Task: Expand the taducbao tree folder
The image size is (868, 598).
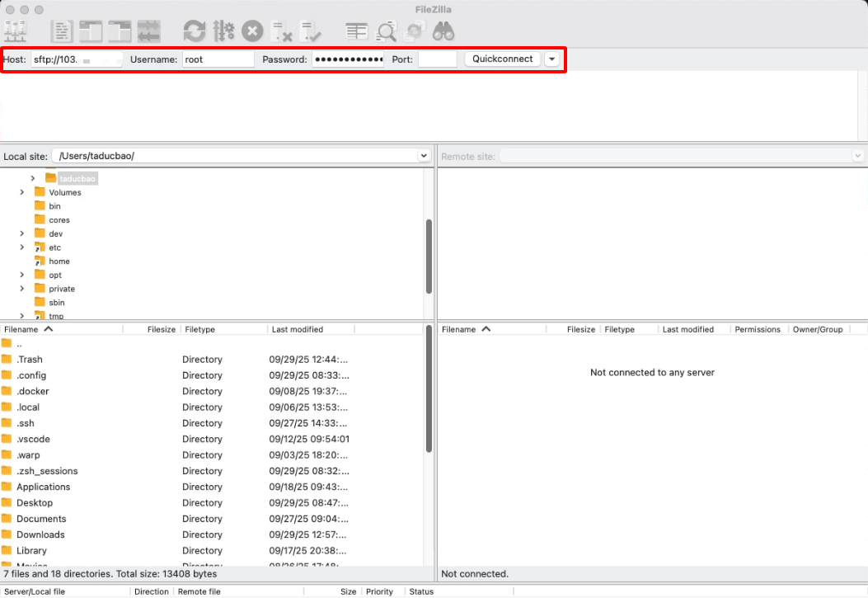Action: click(33, 178)
